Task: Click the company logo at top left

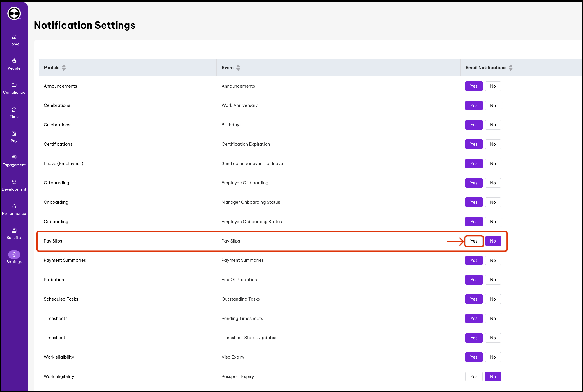Action: (14, 13)
